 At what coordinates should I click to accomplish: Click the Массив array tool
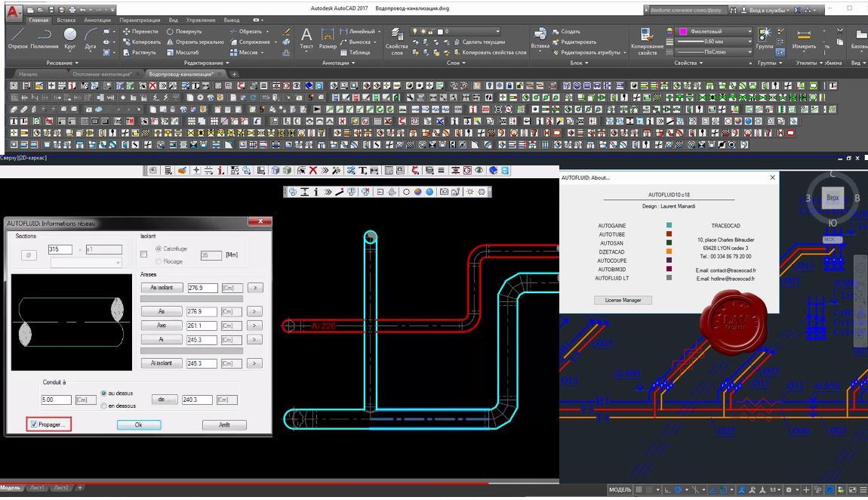(x=244, y=53)
